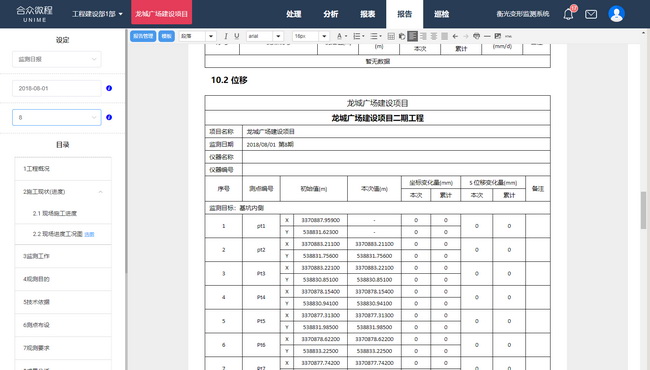Open the notifications bell

pyautogui.click(x=568, y=14)
